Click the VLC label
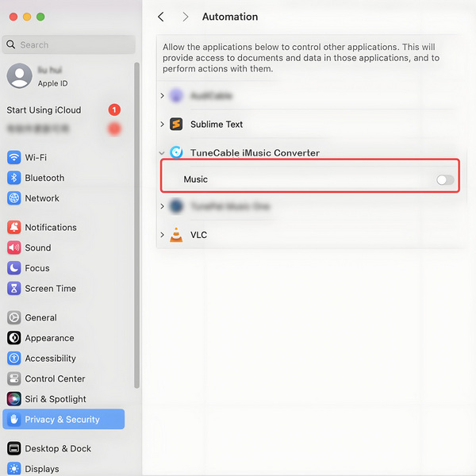The width and height of the screenshot is (476, 476). point(198,235)
